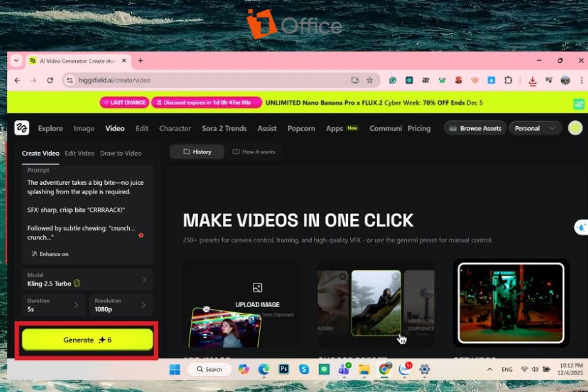Open the History tab

[x=197, y=152]
